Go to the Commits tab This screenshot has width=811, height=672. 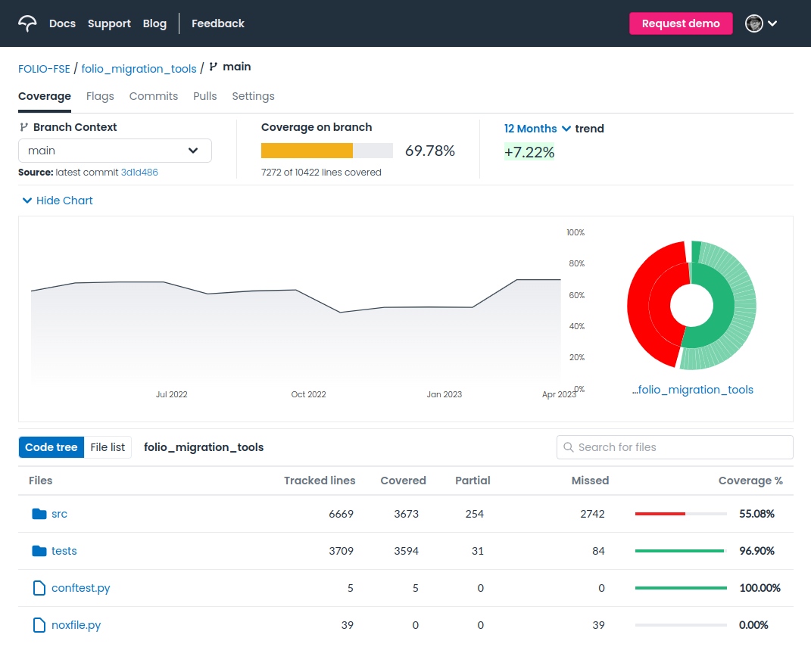click(x=154, y=96)
